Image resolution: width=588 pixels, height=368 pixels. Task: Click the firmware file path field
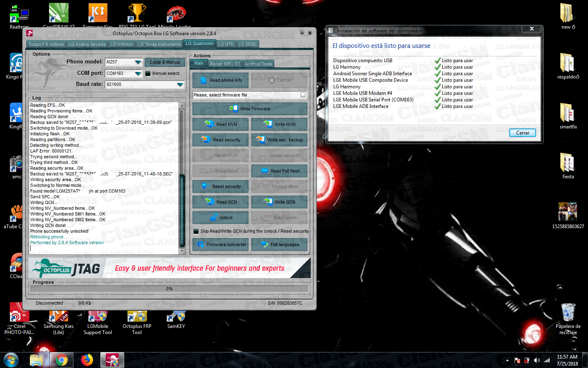click(246, 95)
